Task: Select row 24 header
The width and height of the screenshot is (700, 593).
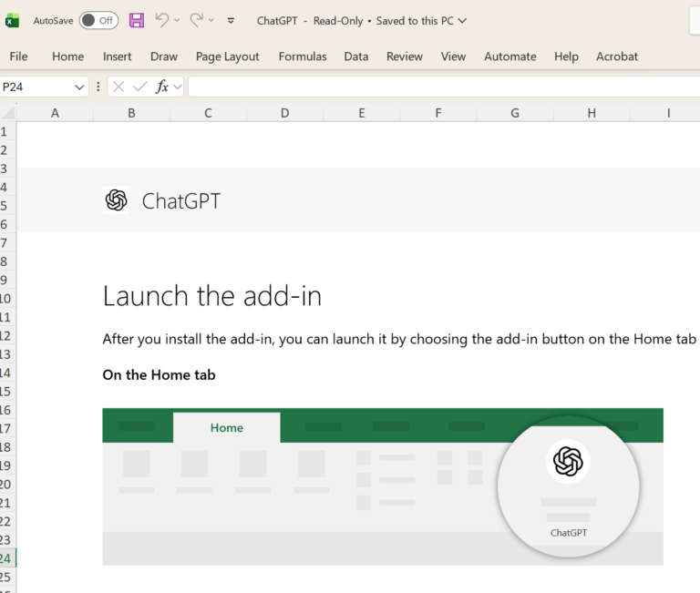Action: (7, 558)
